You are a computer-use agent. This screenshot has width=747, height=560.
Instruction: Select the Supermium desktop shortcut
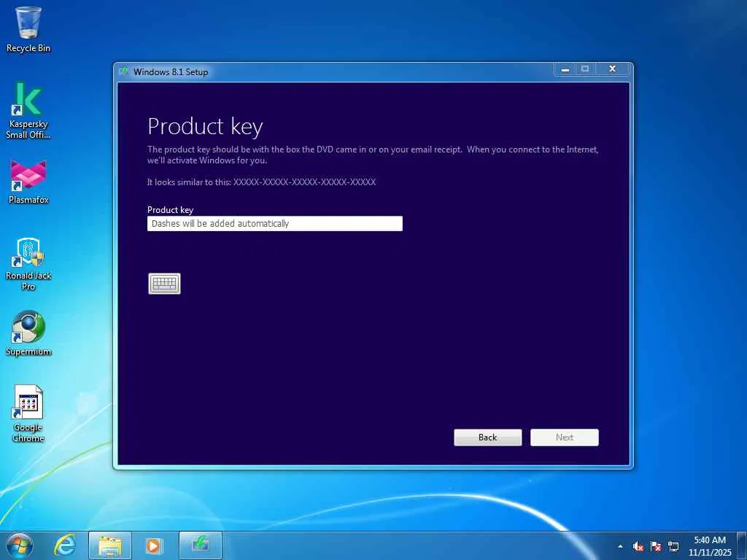[28, 332]
